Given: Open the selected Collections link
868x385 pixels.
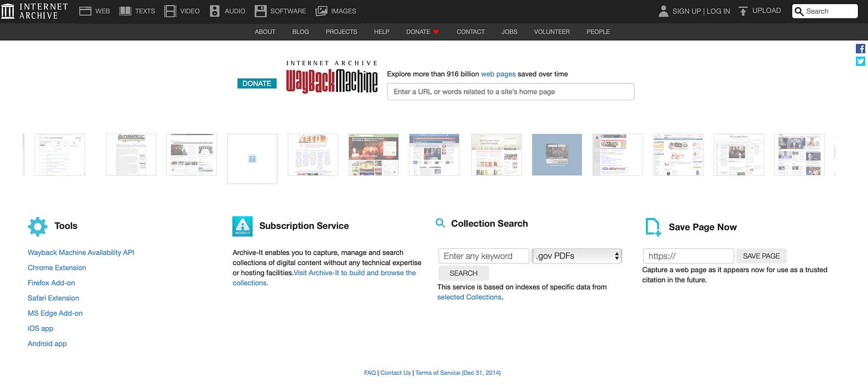Looking at the screenshot, I should (x=469, y=297).
